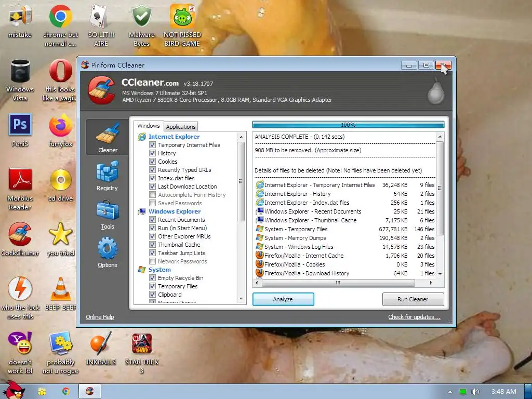
Task: Open the 'SO LIT!!! AIRE' solitaire icon
Action: coord(101,25)
